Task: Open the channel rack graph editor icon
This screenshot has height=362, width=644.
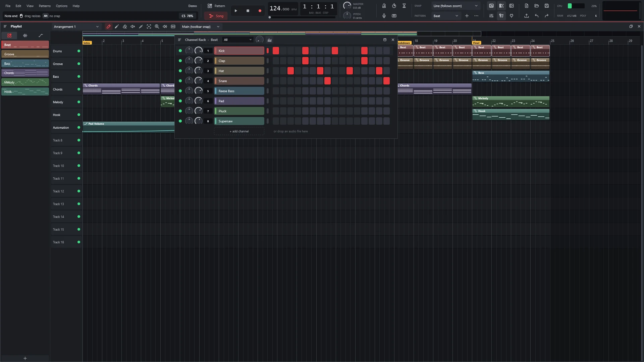Action: 269,40
